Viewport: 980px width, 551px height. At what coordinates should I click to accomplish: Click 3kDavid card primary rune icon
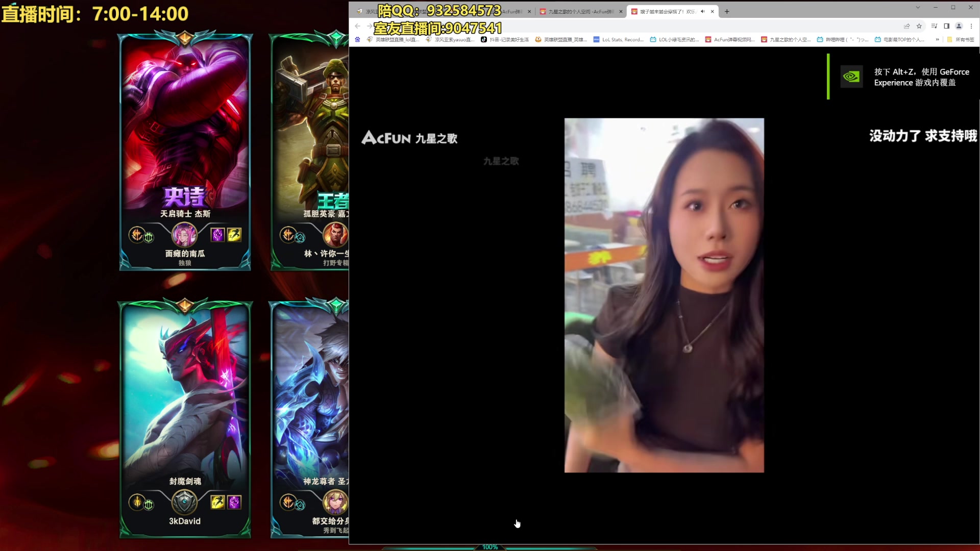coord(136,502)
